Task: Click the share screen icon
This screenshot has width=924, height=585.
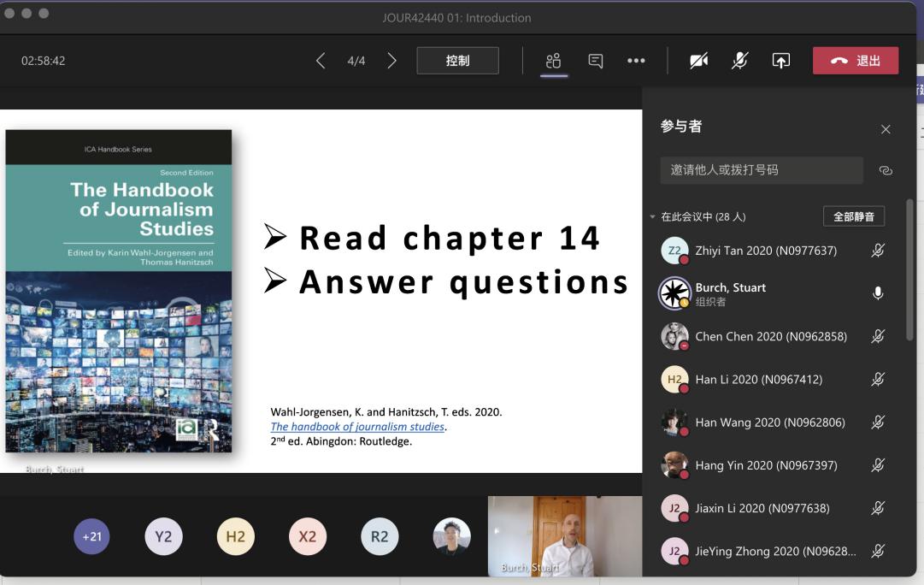Action: tap(780, 61)
